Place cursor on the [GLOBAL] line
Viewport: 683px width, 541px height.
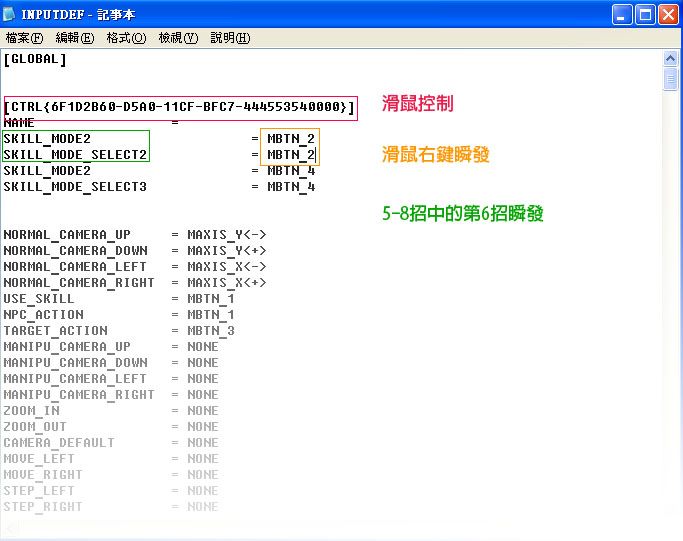[x=35, y=59]
